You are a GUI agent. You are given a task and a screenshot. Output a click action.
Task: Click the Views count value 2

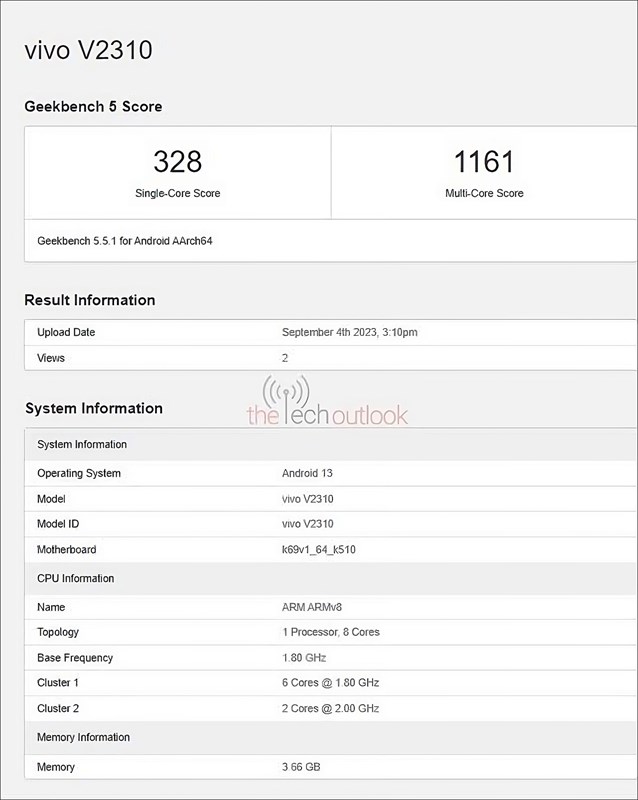[285, 358]
